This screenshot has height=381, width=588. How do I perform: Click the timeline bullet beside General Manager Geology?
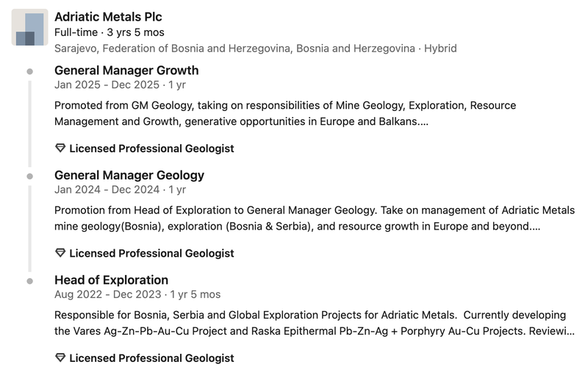(x=29, y=176)
